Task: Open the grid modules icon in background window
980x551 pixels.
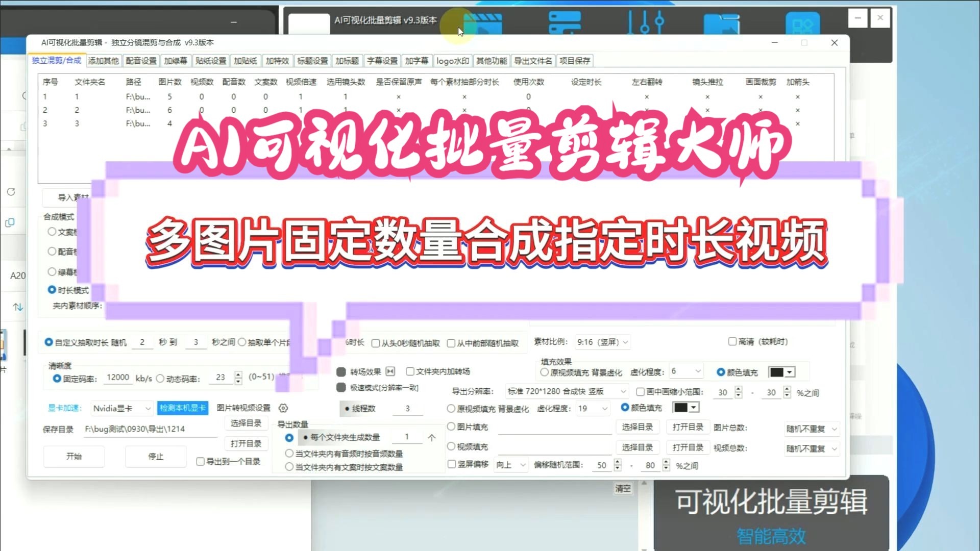Action: (x=802, y=24)
